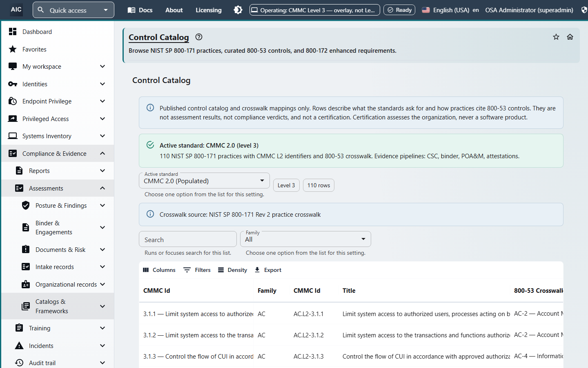Click the Ready status button

tap(399, 10)
